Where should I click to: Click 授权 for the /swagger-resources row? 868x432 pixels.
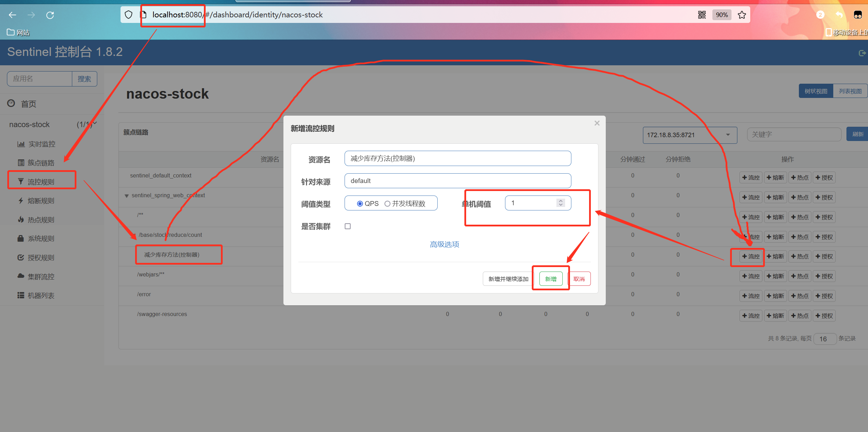tap(824, 316)
